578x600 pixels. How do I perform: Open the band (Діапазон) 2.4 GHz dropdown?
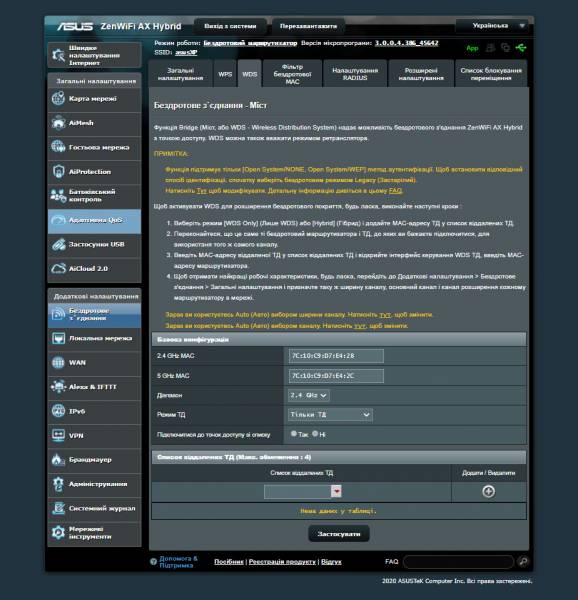coord(309,395)
